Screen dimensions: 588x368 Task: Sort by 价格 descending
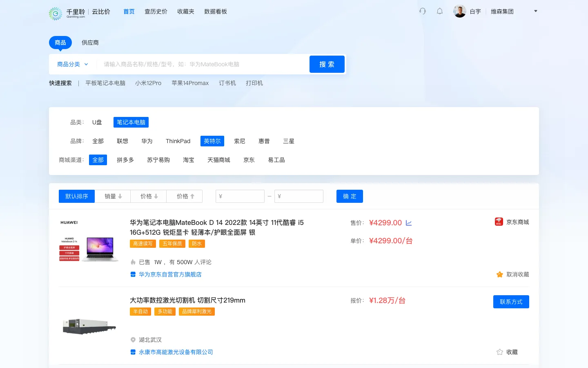[149, 196]
